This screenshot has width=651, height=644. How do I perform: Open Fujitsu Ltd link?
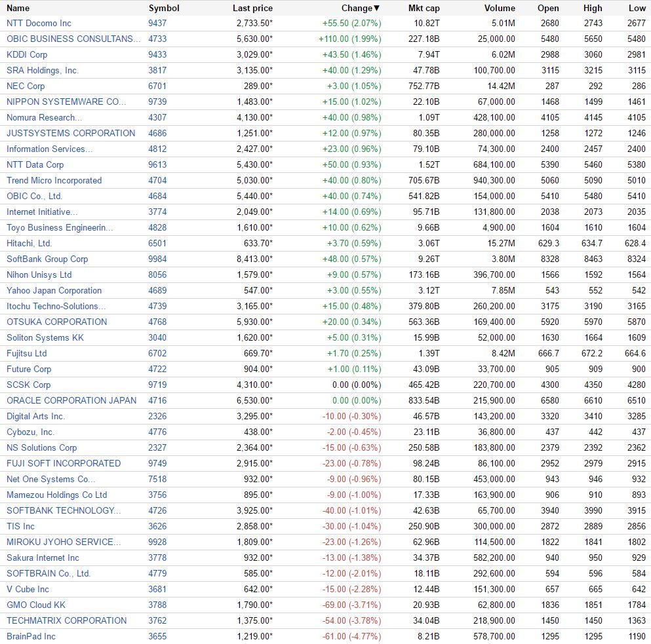(27, 354)
